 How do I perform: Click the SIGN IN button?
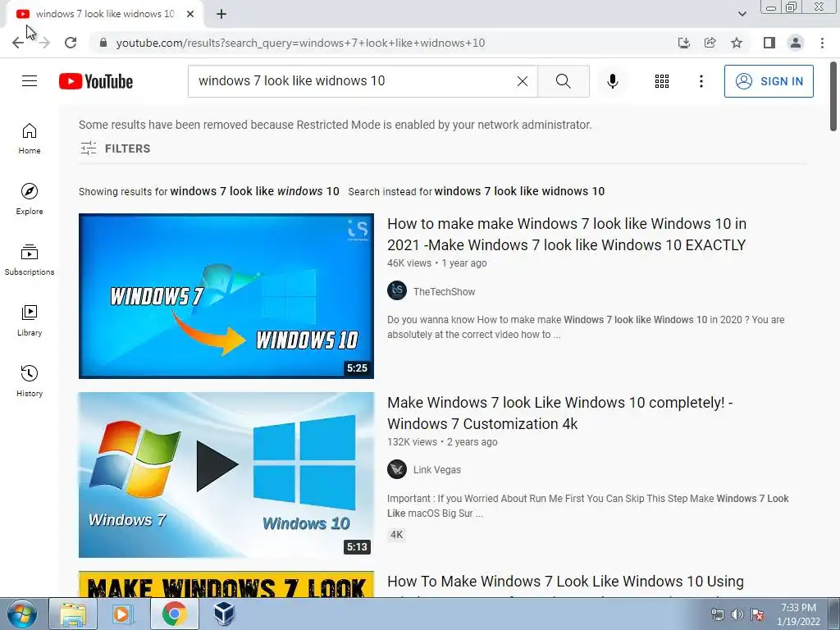(769, 81)
